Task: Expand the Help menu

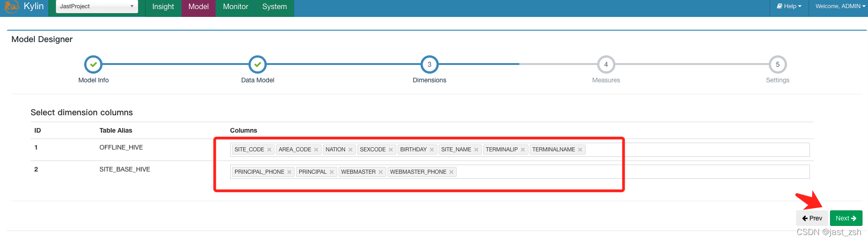Action: point(789,6)
